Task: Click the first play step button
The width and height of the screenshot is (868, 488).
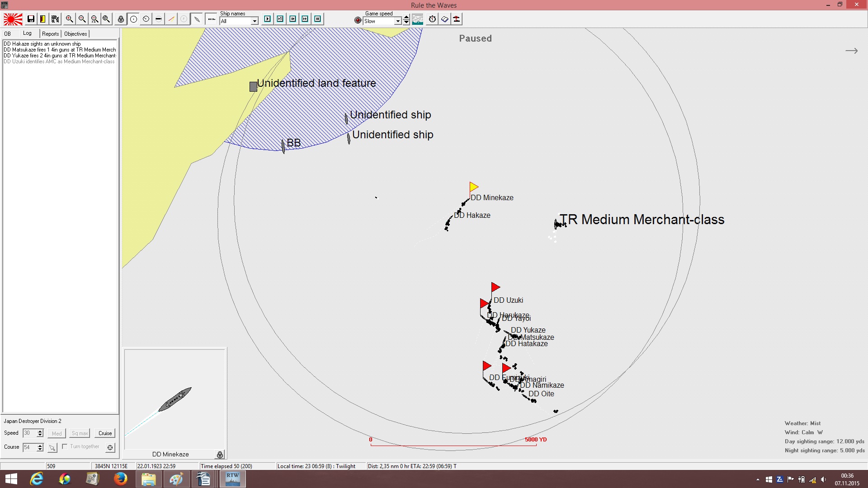Action: (x=268, y=19)
